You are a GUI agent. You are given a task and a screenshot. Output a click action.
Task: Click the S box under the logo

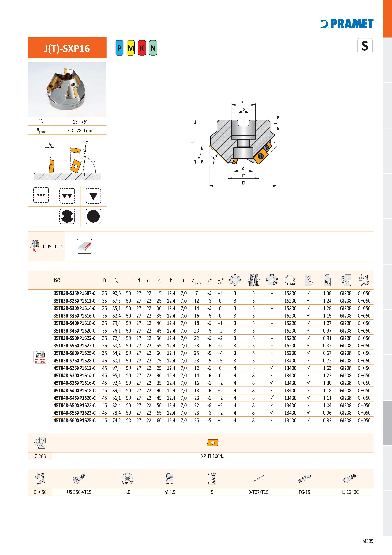365,46
